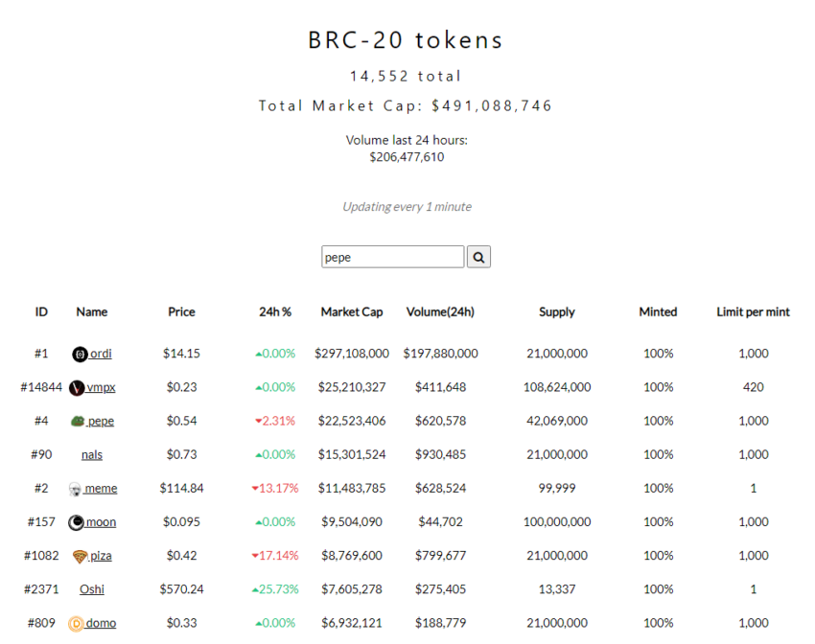The width and height of the screenshot is (815, 644).
Task: Click the magnifier search button
Action: [x=478, y=257]
